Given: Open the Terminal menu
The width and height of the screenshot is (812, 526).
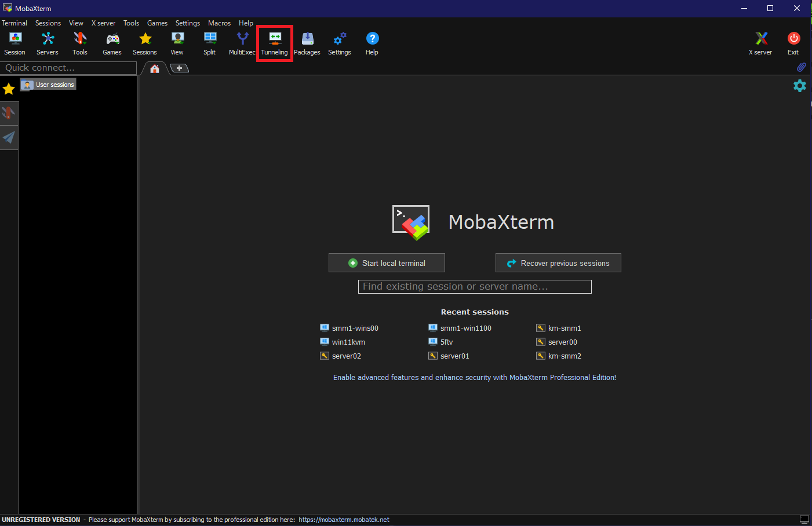Looking at the screenshot, I should (14, 23).
